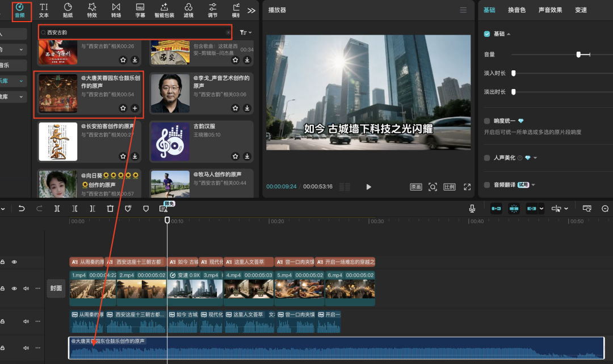613x364 pixels.
Task: Switch to the 声音效果 tab
Action: click(x=550, y=10)
